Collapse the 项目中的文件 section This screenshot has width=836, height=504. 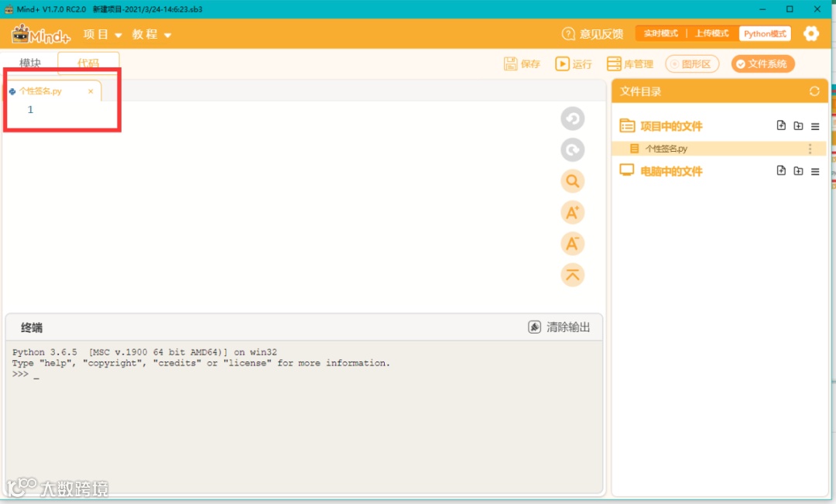(x=671, y=126)
